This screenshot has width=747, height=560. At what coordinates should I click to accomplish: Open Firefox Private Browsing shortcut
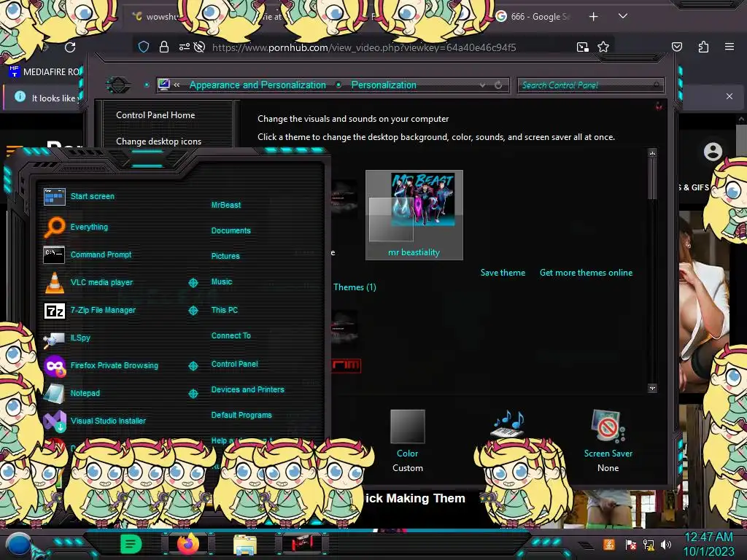pyautogui.click(x=101, y=366)
